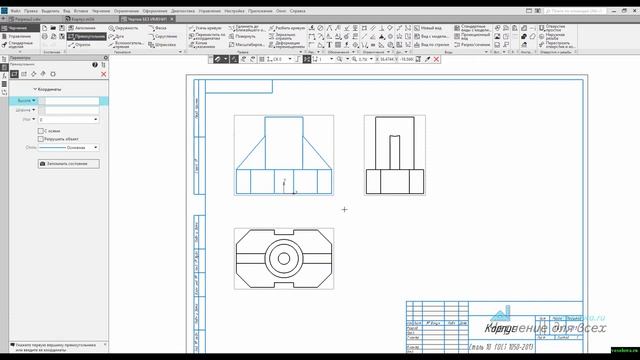Click the Копия указанием tool
Viewport: 640px width, 360px height.
pos(203,44)
